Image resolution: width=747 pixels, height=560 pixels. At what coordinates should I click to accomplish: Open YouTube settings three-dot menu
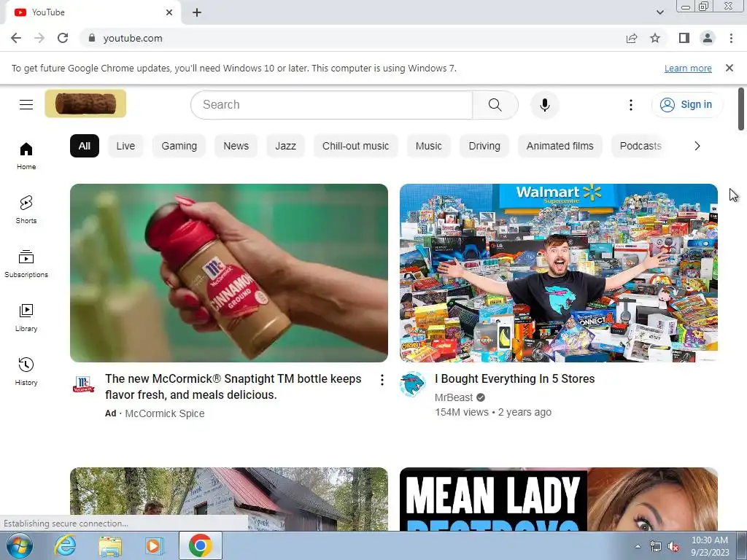click(x=631, y=105)
